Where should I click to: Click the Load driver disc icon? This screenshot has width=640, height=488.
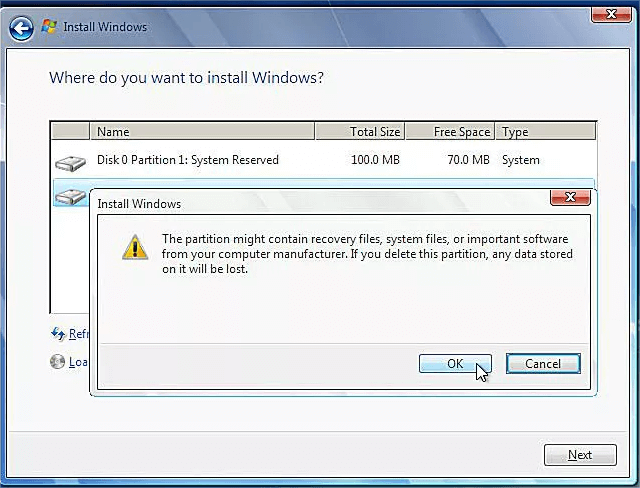coord(58,362)
